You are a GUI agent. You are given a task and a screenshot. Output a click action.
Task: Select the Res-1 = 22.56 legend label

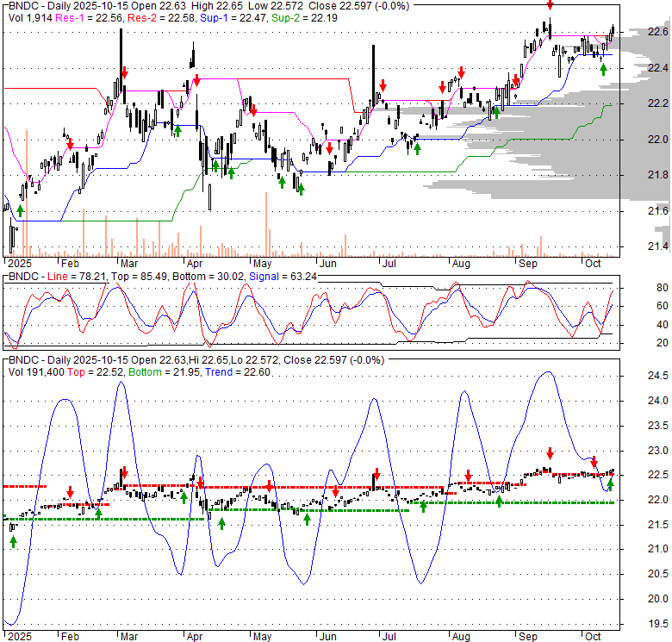coord(98,19)
